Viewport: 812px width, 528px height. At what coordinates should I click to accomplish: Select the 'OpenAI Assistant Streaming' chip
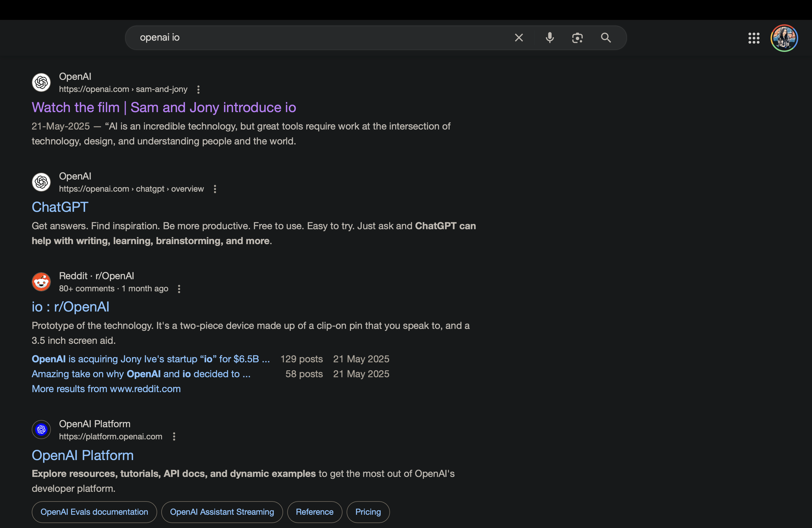point(222,512)
